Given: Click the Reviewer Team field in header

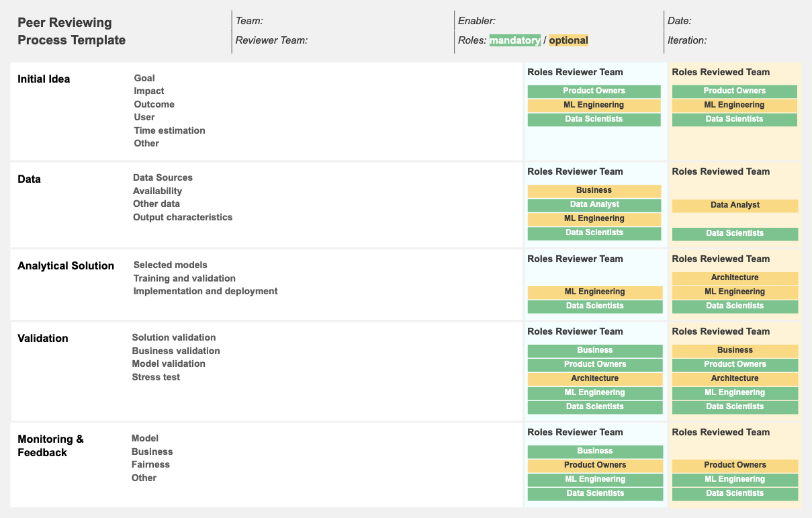Looking at the screenshot, I should 271,40.
